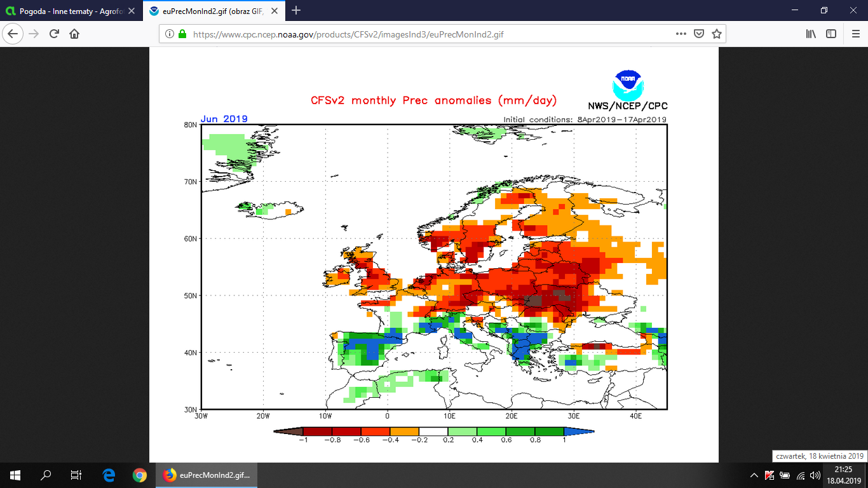Open site information for noaa.gov
The height and width of the screenshot is (488, 868).
click(170, 34)
